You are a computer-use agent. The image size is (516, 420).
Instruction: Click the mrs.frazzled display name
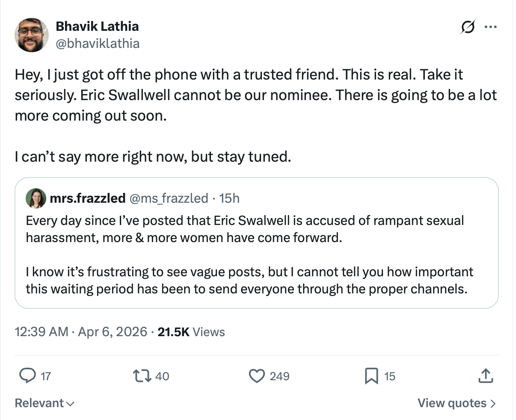pyautogui.click(x=88, y=198)
